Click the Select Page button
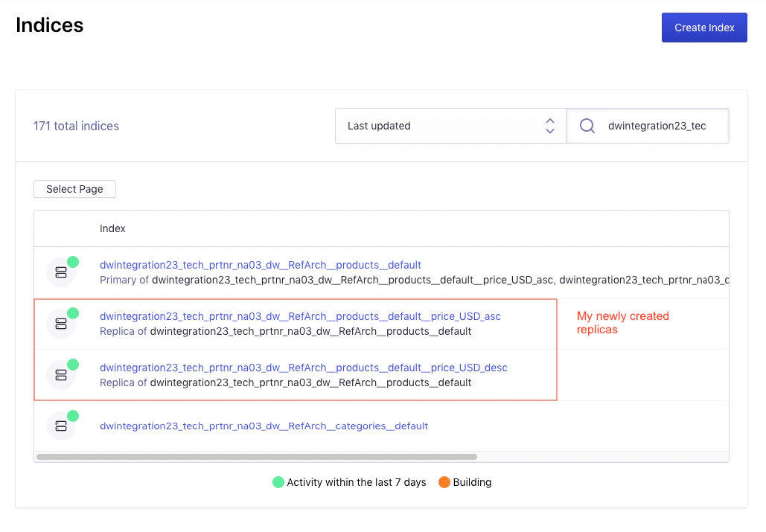766x532 pixels. pyautogui.click(x=74, y=189)
